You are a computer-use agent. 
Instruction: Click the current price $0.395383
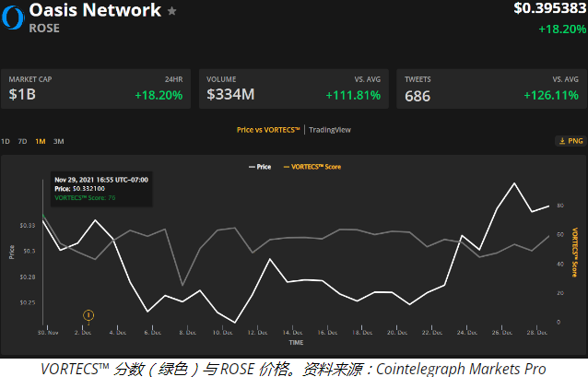click(549, 8)
